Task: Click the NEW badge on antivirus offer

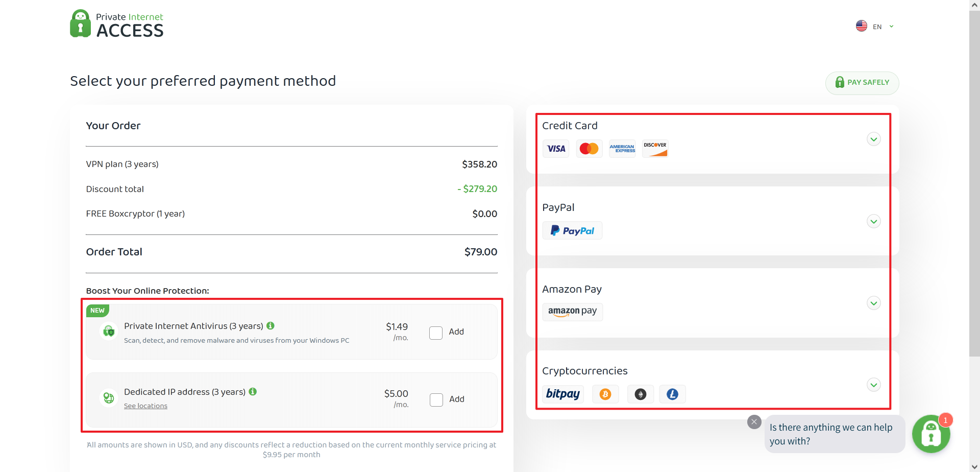Action: [x=97, y=310]
